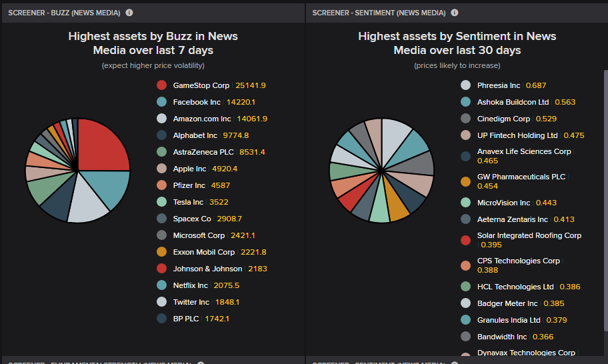Select Exxon Mobil Corp legend entry

tap(212, 252)
